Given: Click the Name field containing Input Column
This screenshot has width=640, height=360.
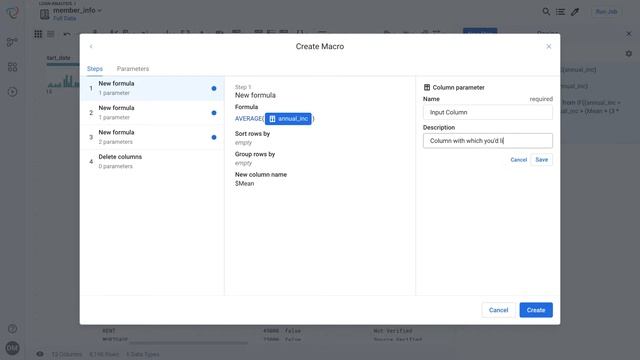Looking at the screenshot, I should 488,112.
